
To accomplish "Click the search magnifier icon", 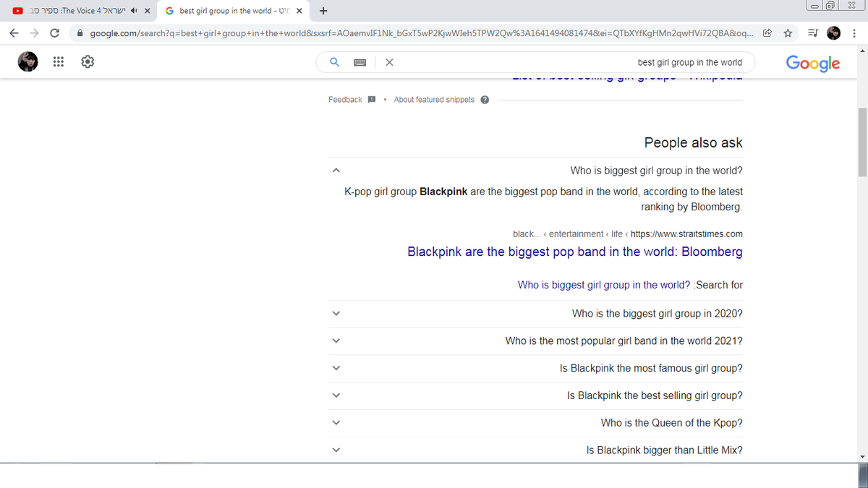I will tap(335, 62).
